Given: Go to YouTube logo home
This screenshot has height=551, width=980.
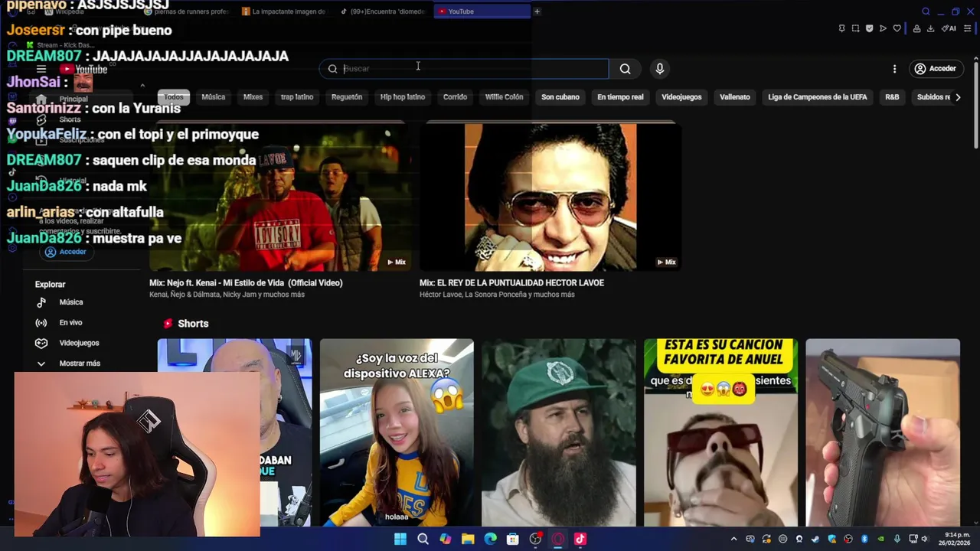Looking at the screenshot, I should point(83,69).
